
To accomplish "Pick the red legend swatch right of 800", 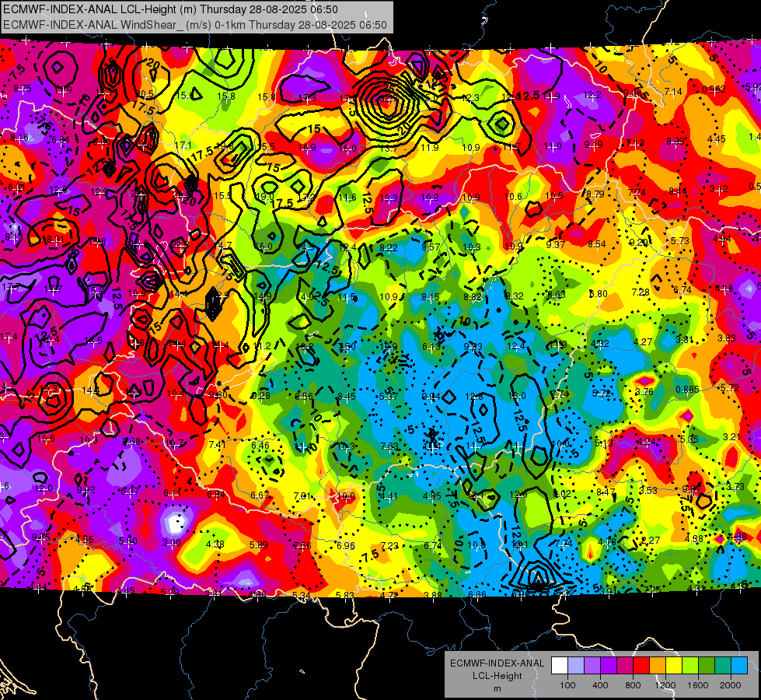I will [641, 666].
